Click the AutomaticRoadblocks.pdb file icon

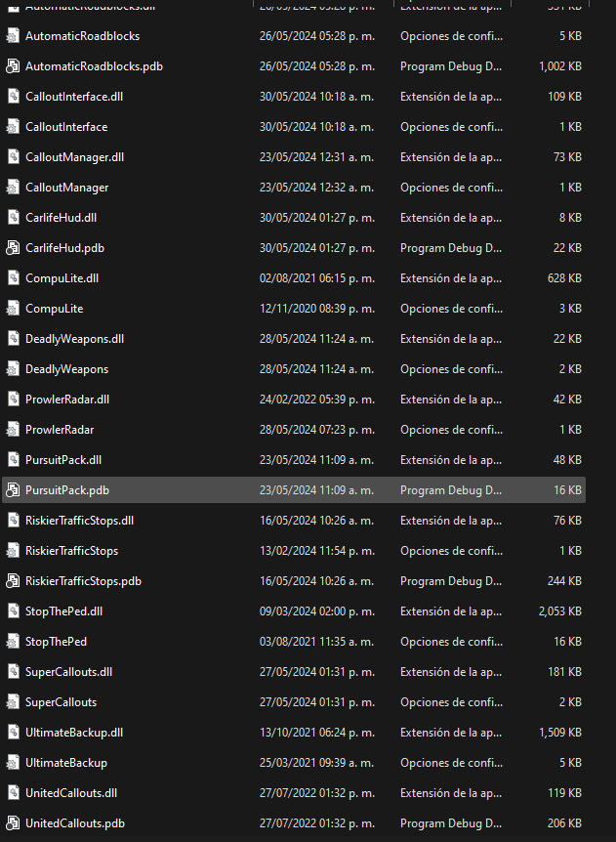(13, 66)
